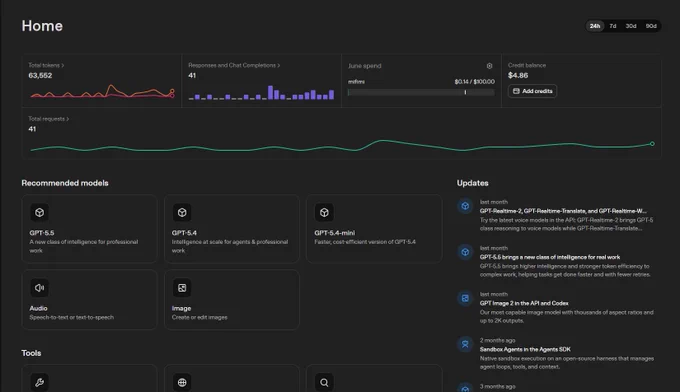This screenshot has height=392, width=680.
Task: Click the total tokens value 63,552
Action: click(40, 75)
